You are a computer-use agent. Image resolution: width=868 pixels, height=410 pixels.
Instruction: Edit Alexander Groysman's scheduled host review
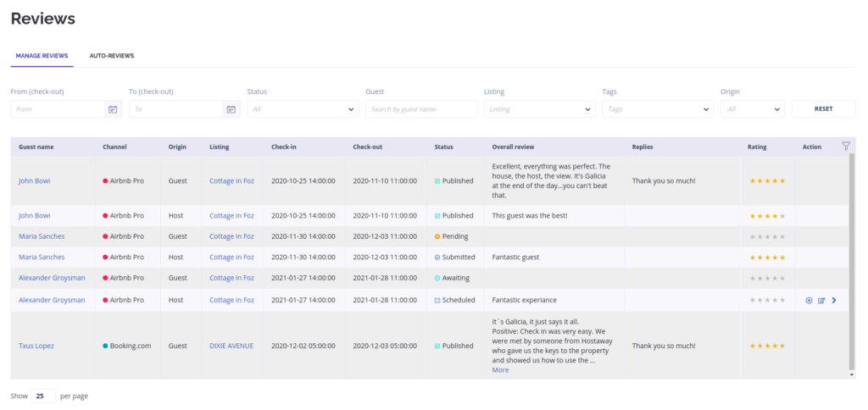click(821, 300)
